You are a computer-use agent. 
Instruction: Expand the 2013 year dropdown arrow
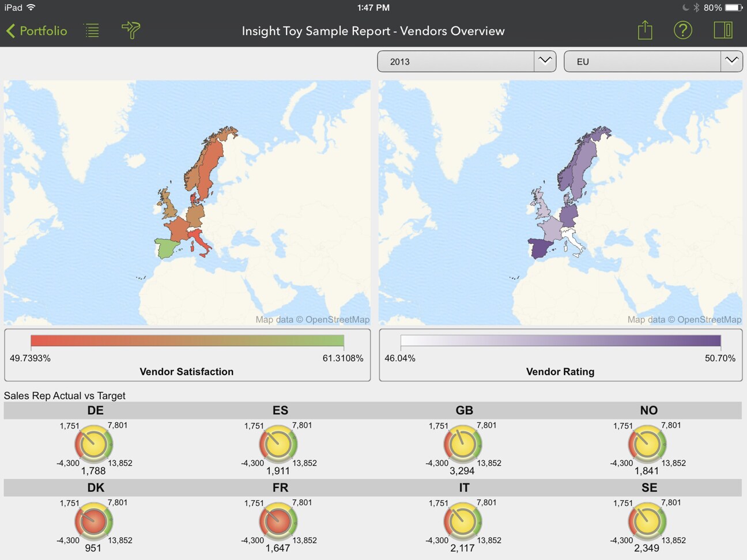545,61
